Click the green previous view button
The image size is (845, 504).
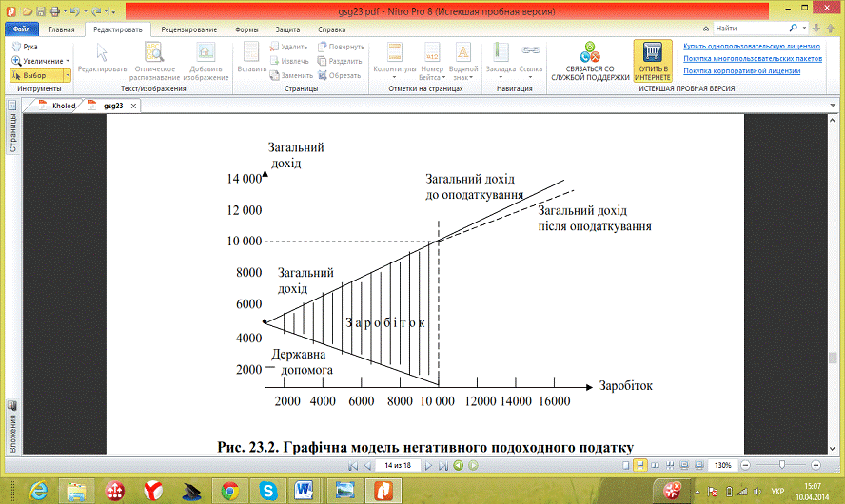[x=459, y=465]
